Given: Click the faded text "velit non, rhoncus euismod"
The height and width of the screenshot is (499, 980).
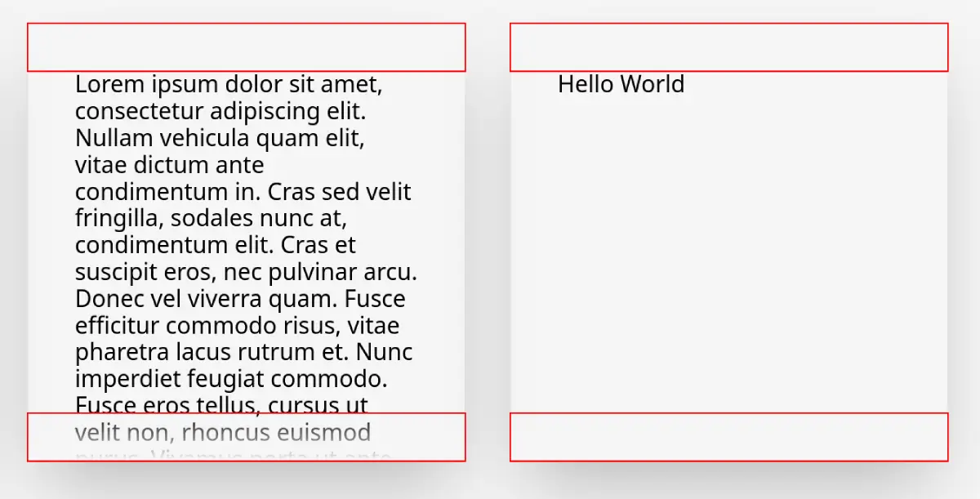Looking at the screenshot, I should coord(223,432).
